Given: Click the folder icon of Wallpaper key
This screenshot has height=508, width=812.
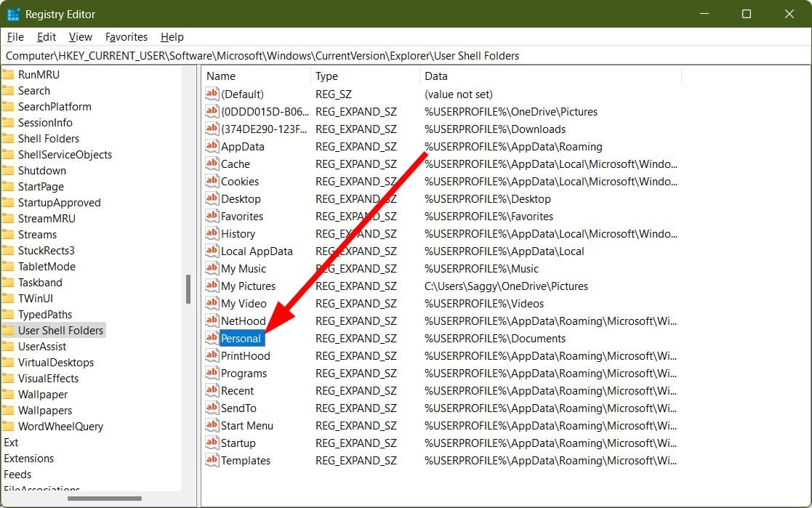Looking at the screenshot, I should tap(8, 394).
